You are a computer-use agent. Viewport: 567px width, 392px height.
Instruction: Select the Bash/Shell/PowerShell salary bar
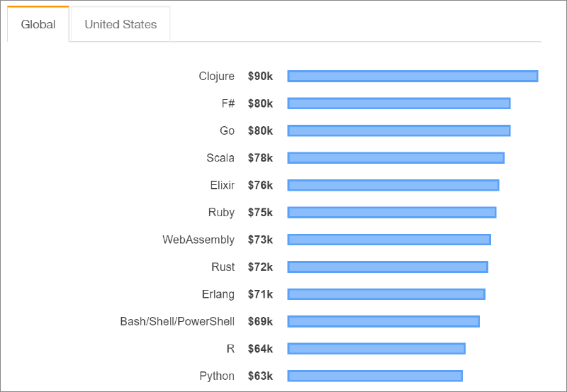pos(383,322)
